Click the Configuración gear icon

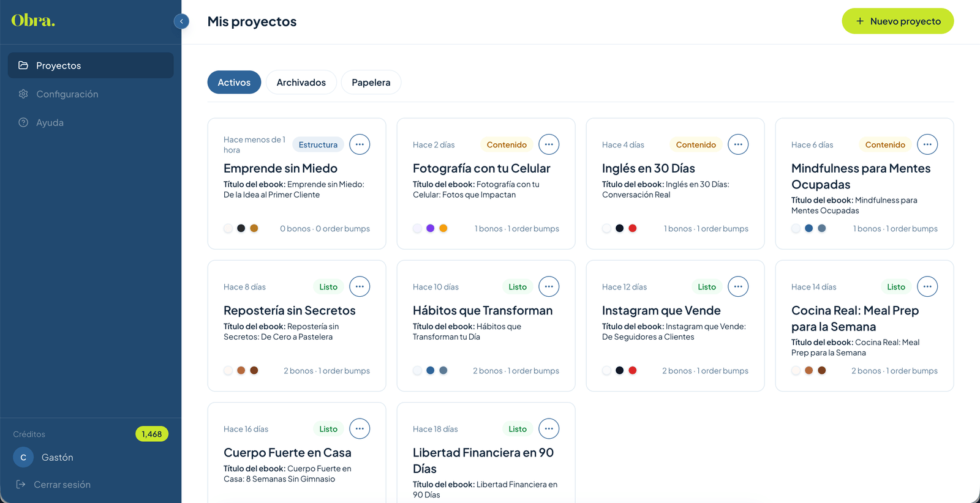click(x=23, y=94)
